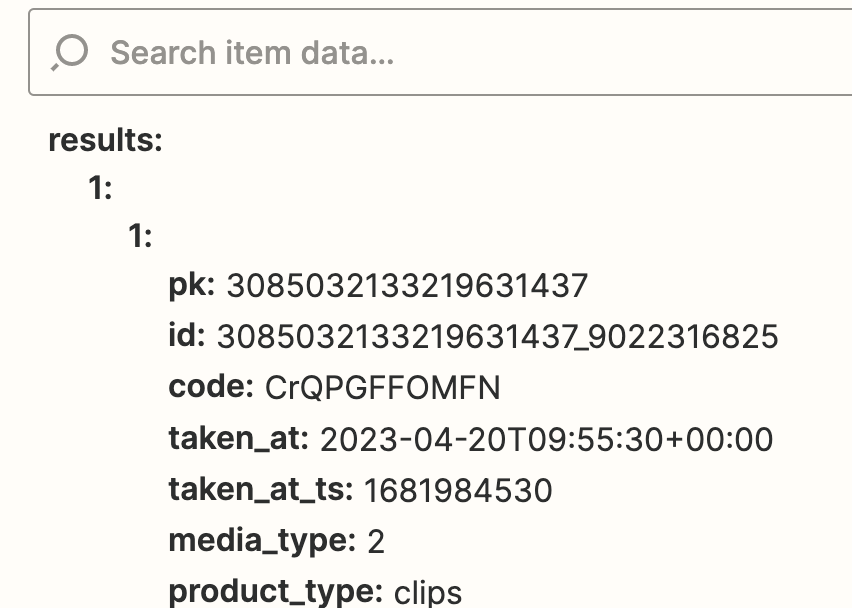Select the pk field label
852x608 pixels.
pos(192,285)
